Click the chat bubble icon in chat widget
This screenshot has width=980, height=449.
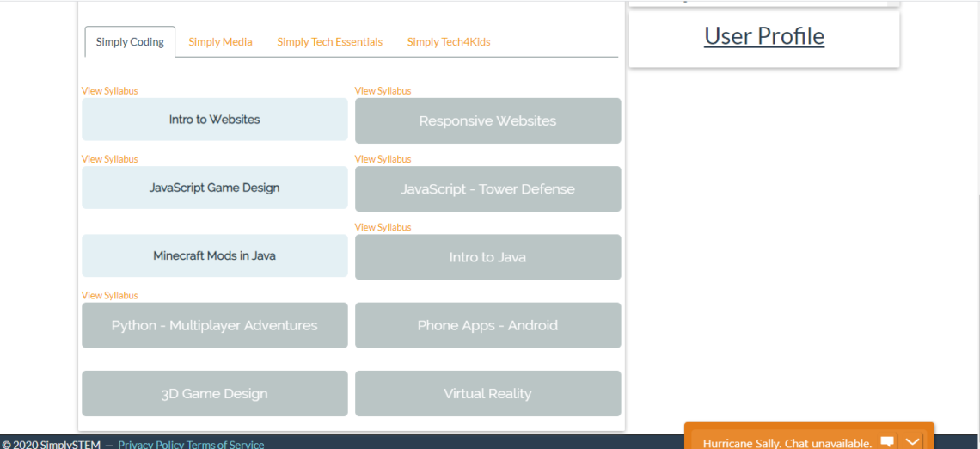887,441
